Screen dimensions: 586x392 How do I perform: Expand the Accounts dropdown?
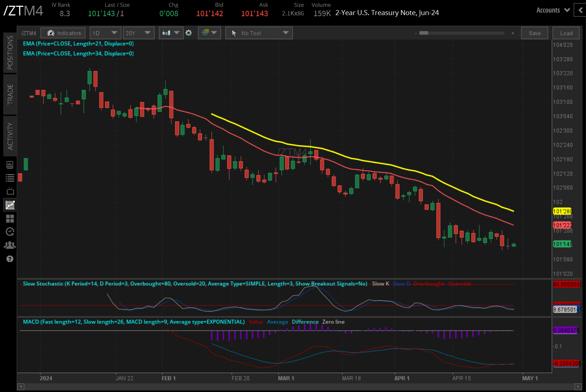(553, 10)
